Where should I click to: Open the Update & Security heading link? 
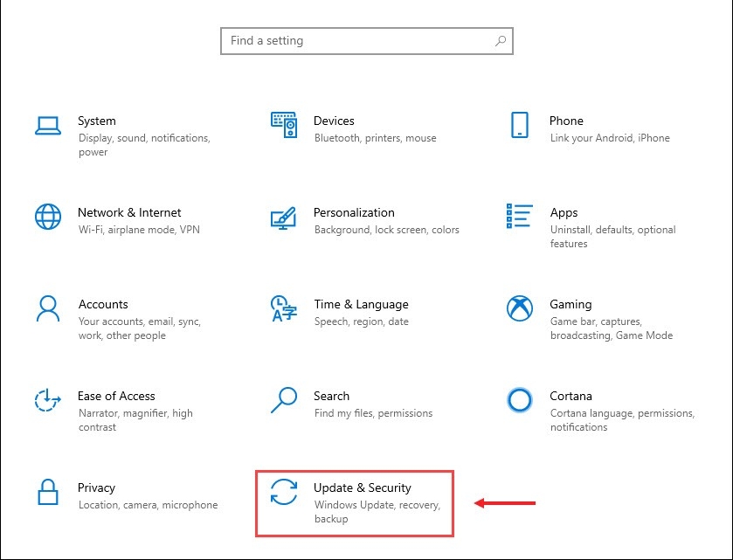(363, 487)
